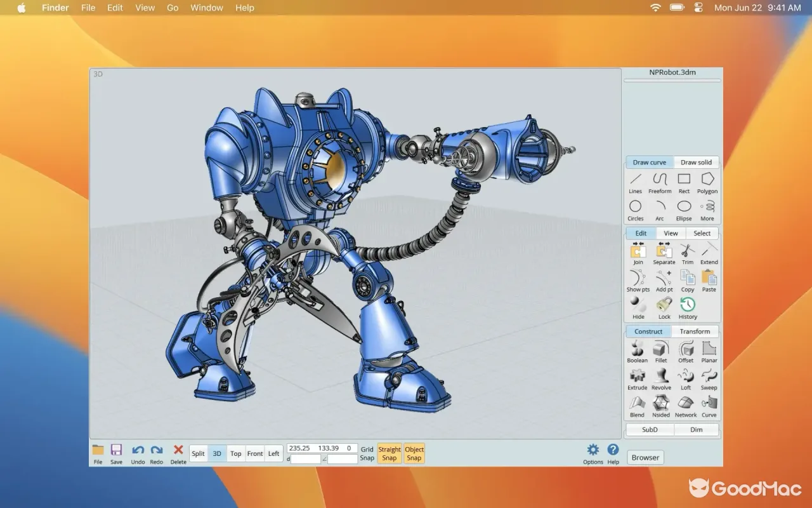Choose the Ellipse tool
Screen dimensions: 812x508
pos(684,210)
